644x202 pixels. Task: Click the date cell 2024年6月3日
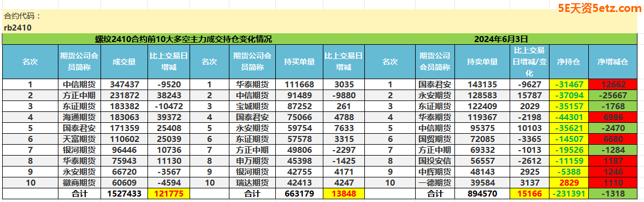point(501,39)
